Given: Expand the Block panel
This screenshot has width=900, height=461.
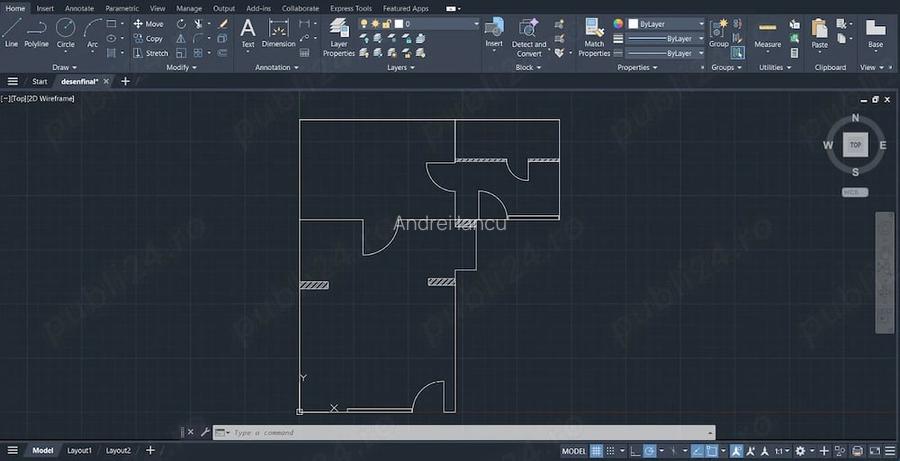Looking at the screenshot, I should coord(528,67).
